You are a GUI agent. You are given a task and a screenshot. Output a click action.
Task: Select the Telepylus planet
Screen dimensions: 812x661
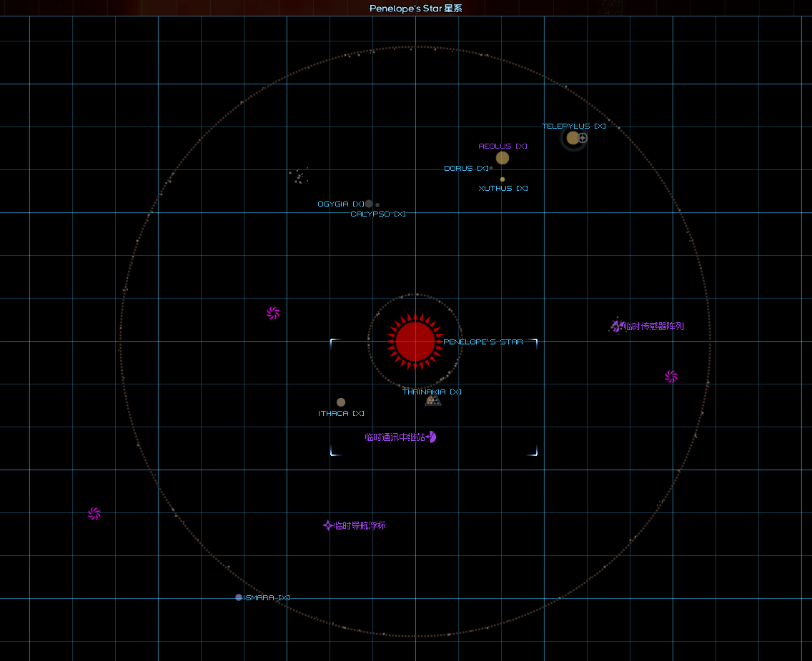[x=573, y=138]
